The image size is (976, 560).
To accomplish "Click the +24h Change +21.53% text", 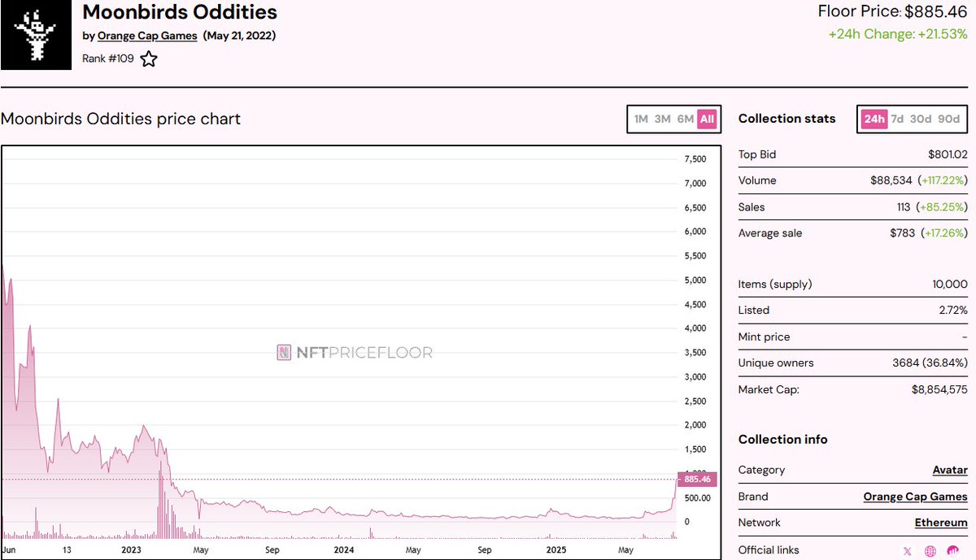I will click(x=896, y=34).
